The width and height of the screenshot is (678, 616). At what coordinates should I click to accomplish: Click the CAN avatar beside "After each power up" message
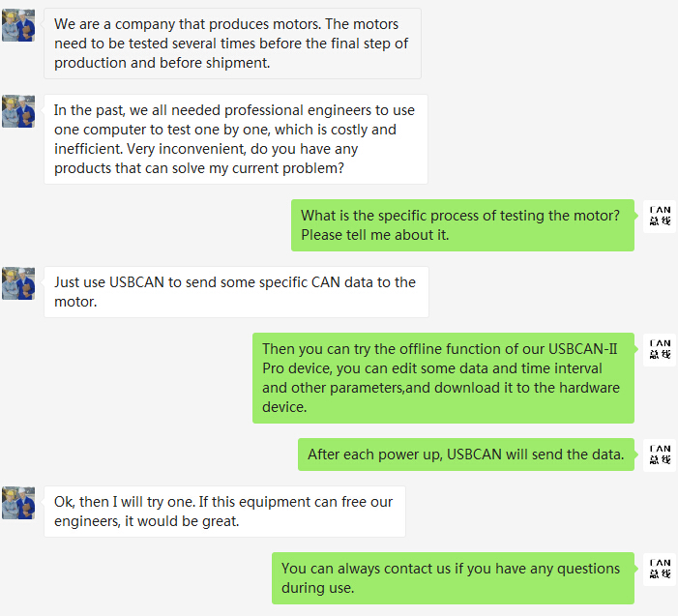click(x=660, y=455)
